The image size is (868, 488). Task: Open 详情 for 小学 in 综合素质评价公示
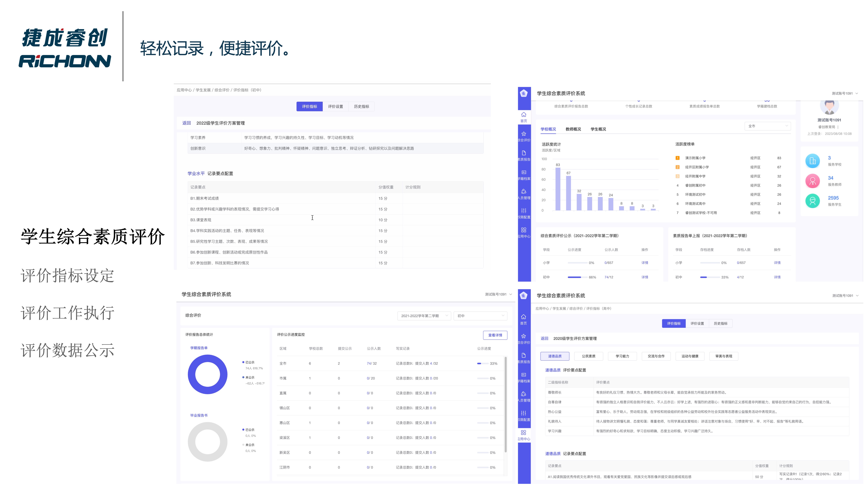(645, 263)
